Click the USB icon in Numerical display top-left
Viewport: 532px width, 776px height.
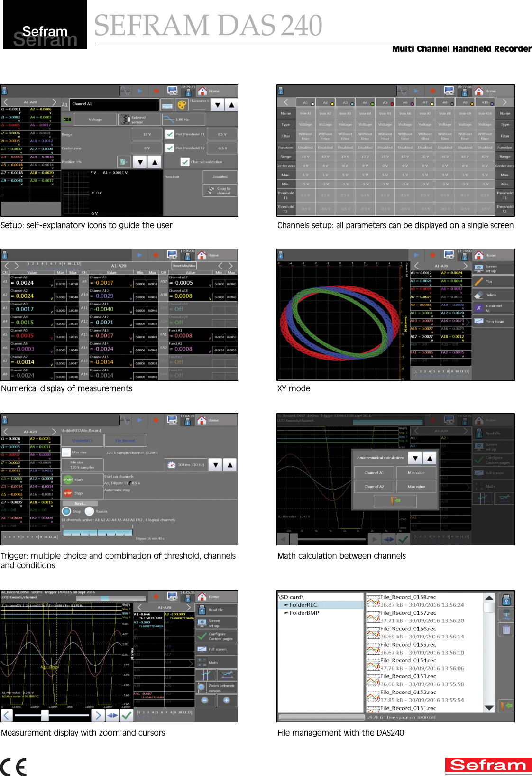click(x=5, y=255)
